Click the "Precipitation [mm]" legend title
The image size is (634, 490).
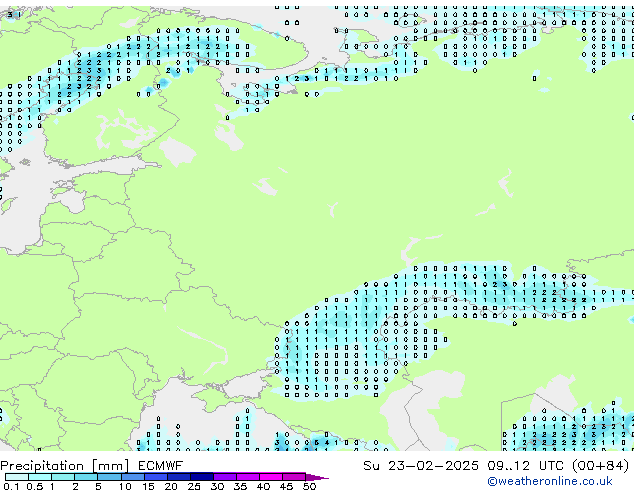64,466
